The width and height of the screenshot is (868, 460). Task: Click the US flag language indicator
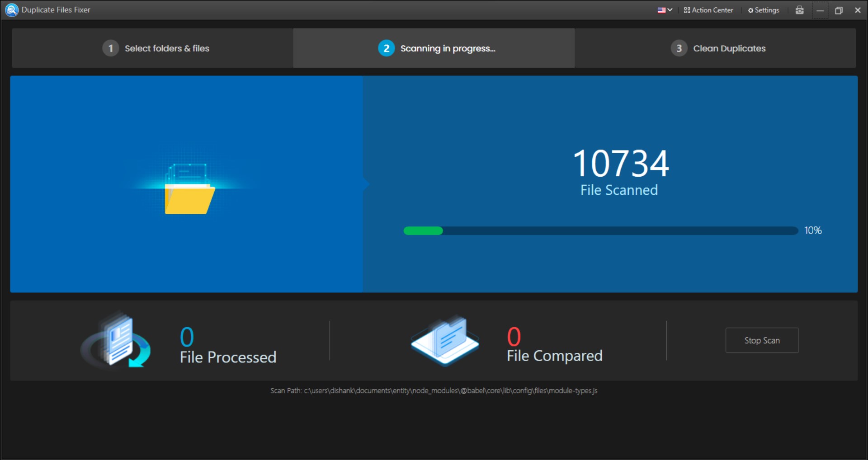(x=661, y=9)
